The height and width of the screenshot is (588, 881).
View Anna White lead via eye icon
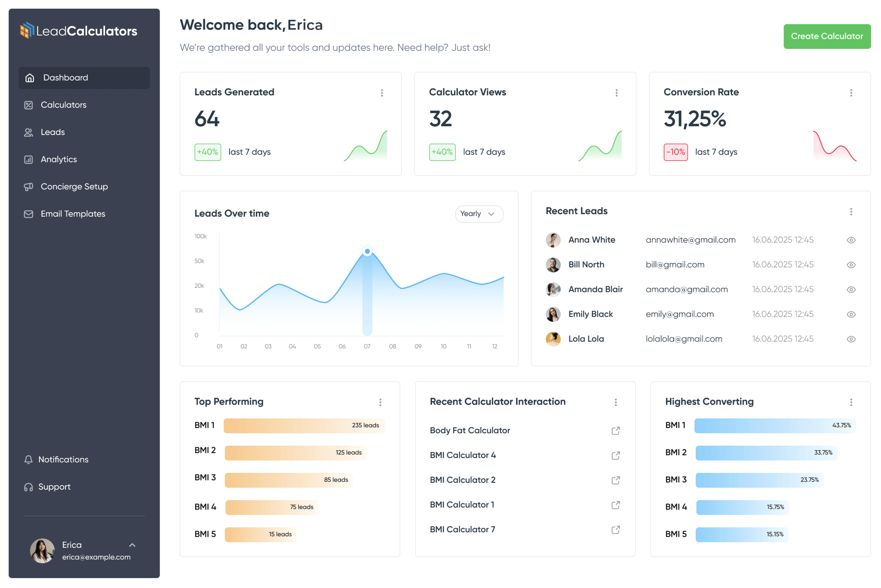coord(851,240)
